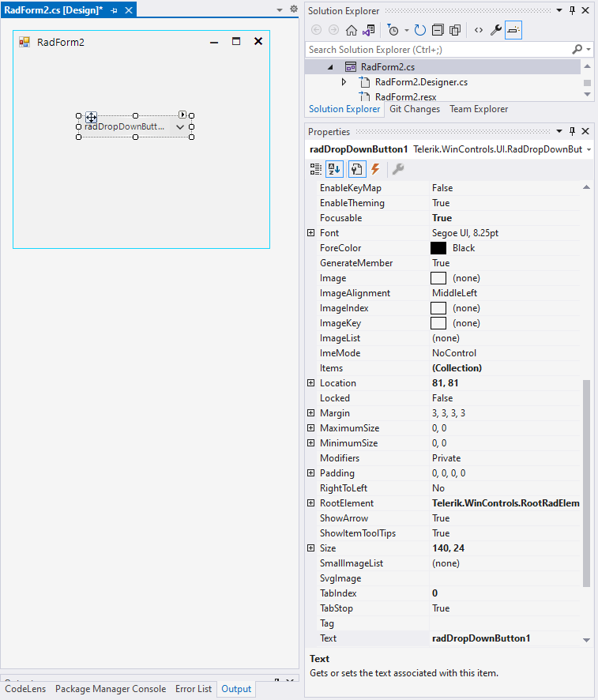
Task: Switch to Git Changes tab
Action: [415, 109]
